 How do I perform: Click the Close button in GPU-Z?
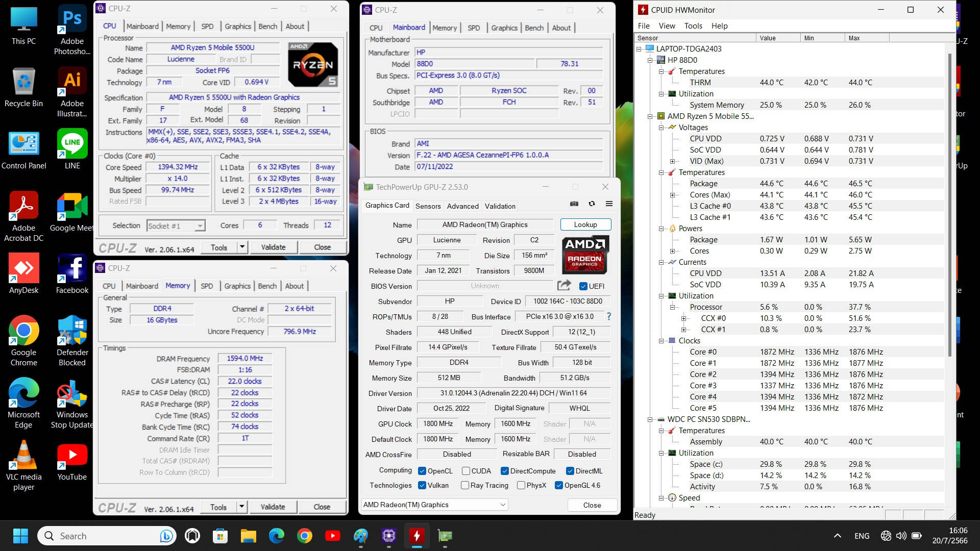tap(592, 505)
